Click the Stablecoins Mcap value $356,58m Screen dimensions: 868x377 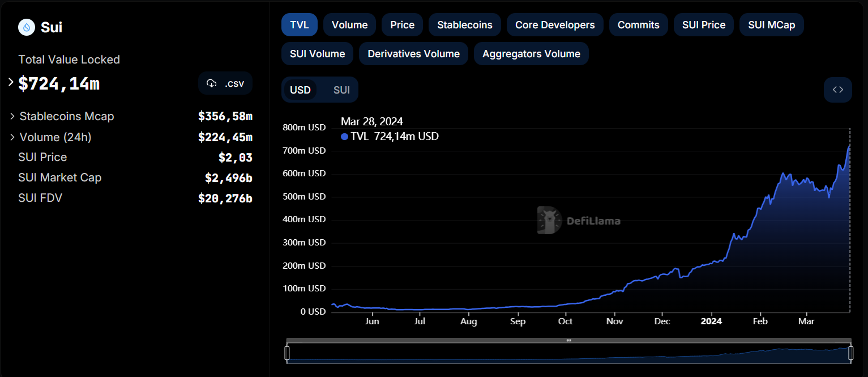click(x=225, y=116)
